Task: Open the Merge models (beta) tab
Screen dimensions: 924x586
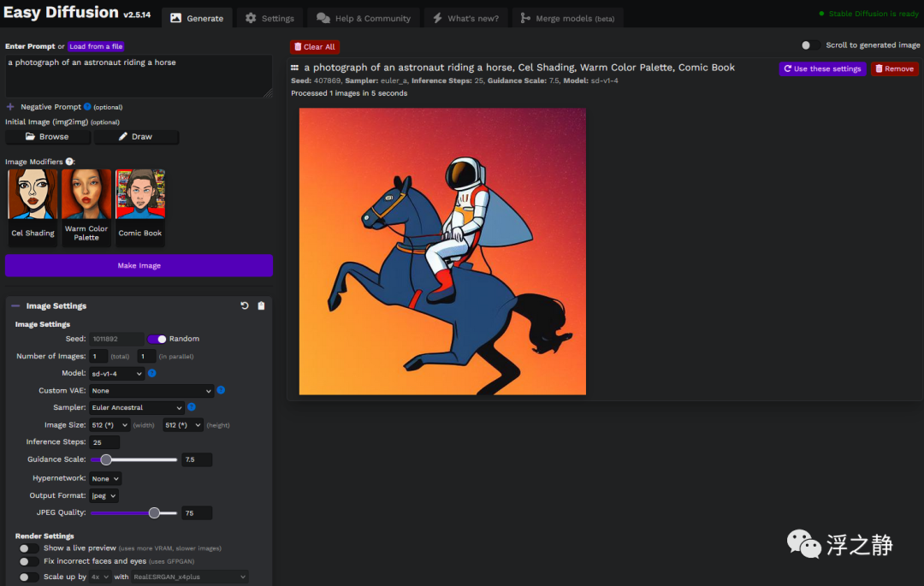Action: click(x=567, y=18)
